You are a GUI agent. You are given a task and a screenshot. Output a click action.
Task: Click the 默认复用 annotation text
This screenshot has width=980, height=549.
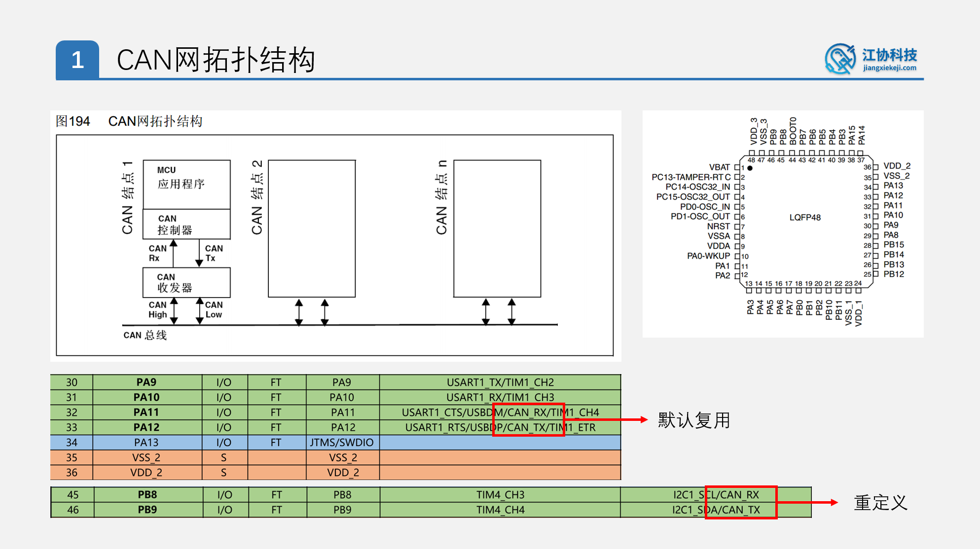tap(694, 420)
